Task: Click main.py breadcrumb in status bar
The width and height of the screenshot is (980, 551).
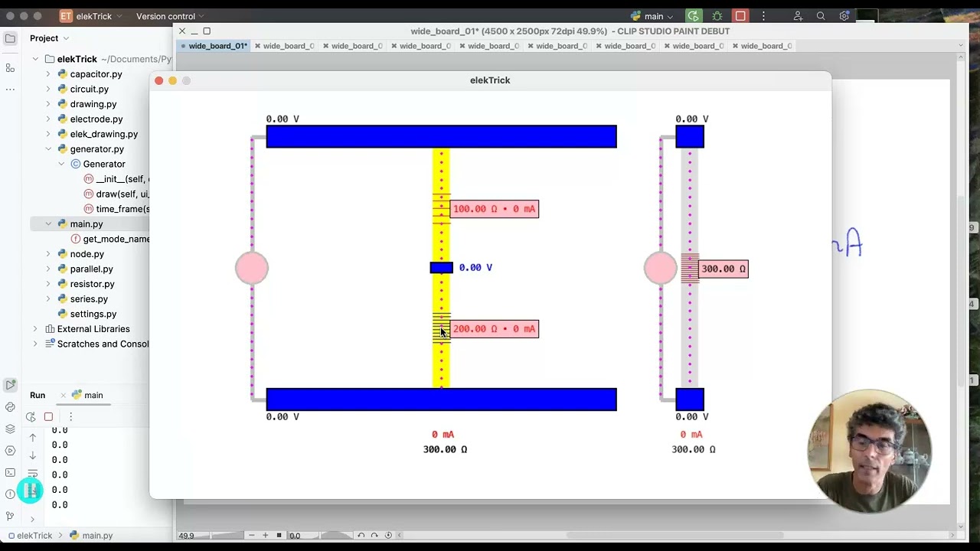Action: point(92,536)
